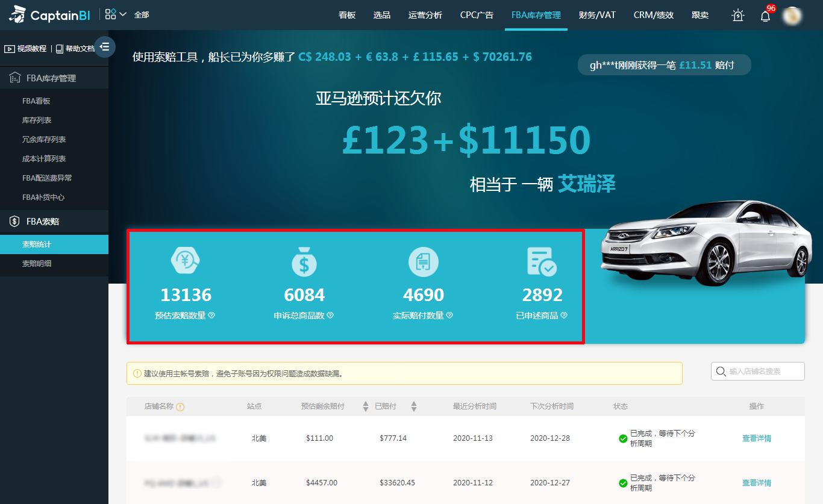Image resolution: width=823 pixels, height=504 pixels.
Task: Open FBA看板 in sidebar
Action: coord(36,101)
